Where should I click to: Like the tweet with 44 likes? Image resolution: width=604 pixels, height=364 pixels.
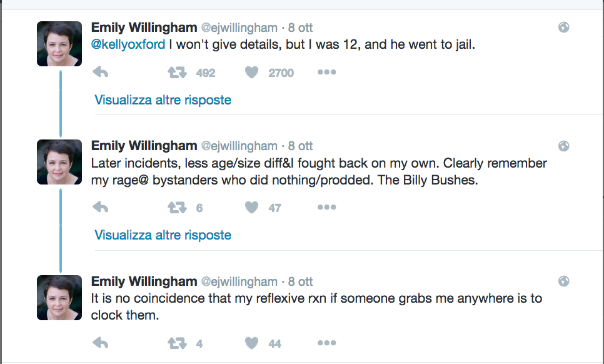(251, 343)
